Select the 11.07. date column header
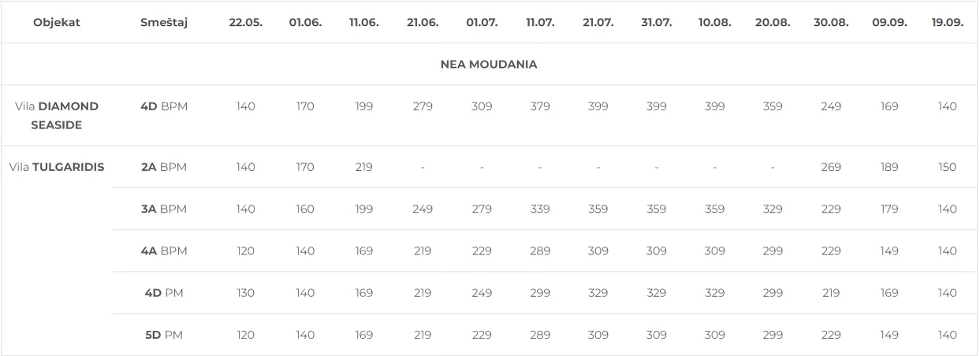980x356 pixels. (540, 23)
